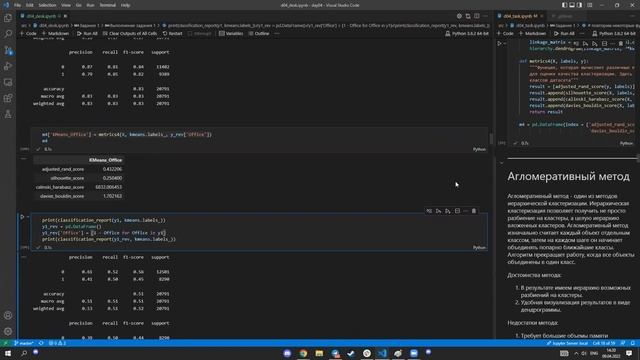This screenshot has height=360, width=640.
Task: Execute above cells from cell toolbar
Action: pos(438,211)
